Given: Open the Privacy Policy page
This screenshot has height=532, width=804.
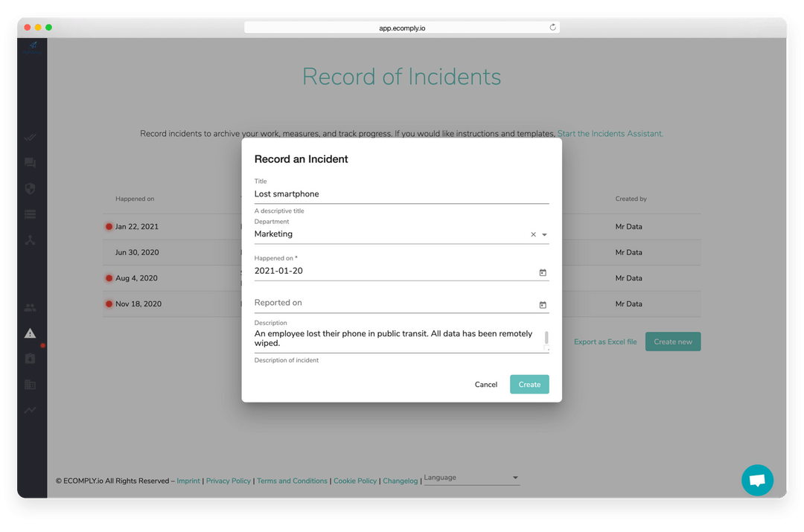Looking at the screenshot, I should (x=229, y=481).
